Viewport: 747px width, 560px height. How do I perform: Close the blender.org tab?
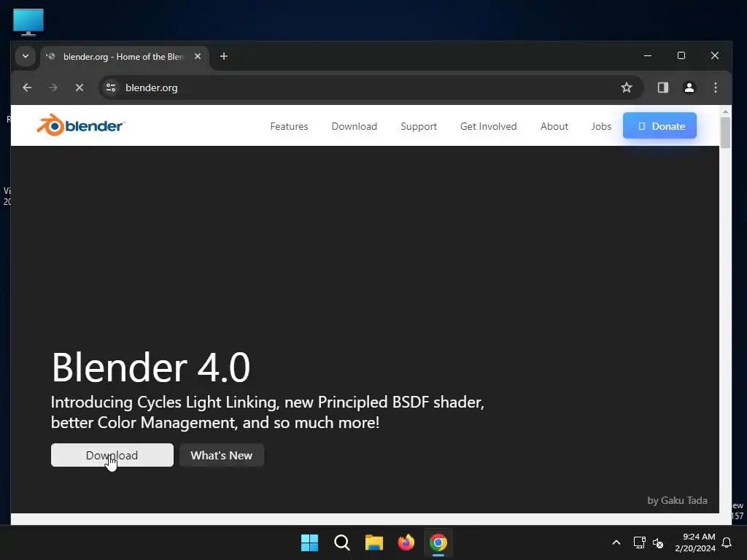pyautogui.click(x=198, y=56)
